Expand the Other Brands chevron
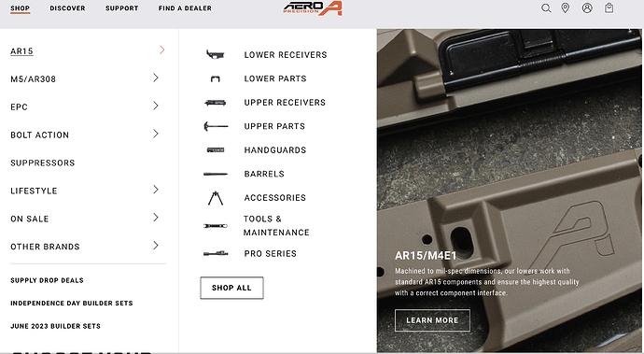 coord(156,246)
